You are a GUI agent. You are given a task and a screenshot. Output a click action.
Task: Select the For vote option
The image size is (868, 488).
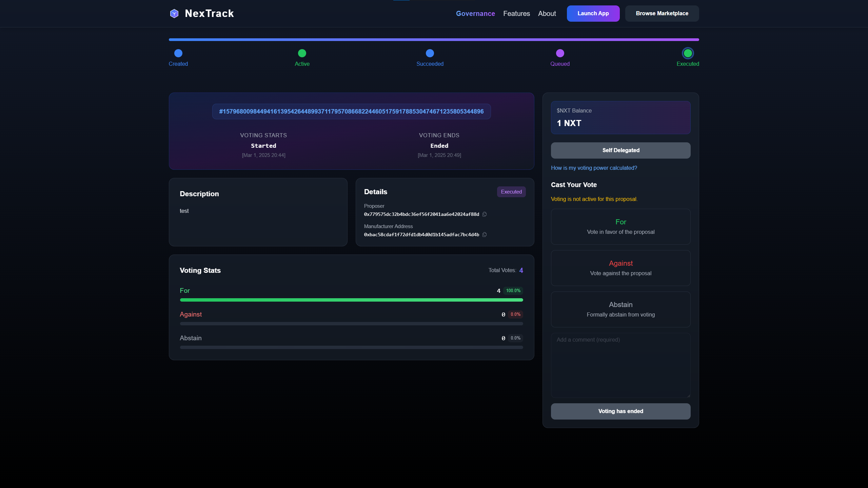click(x=620, y=226)
